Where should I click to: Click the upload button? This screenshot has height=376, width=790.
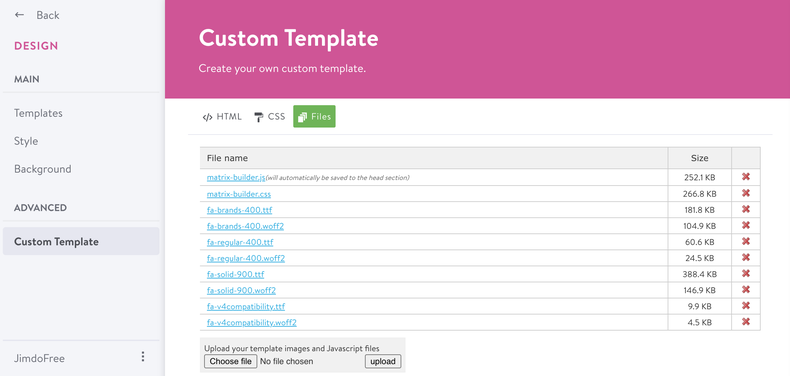point(383,361)
